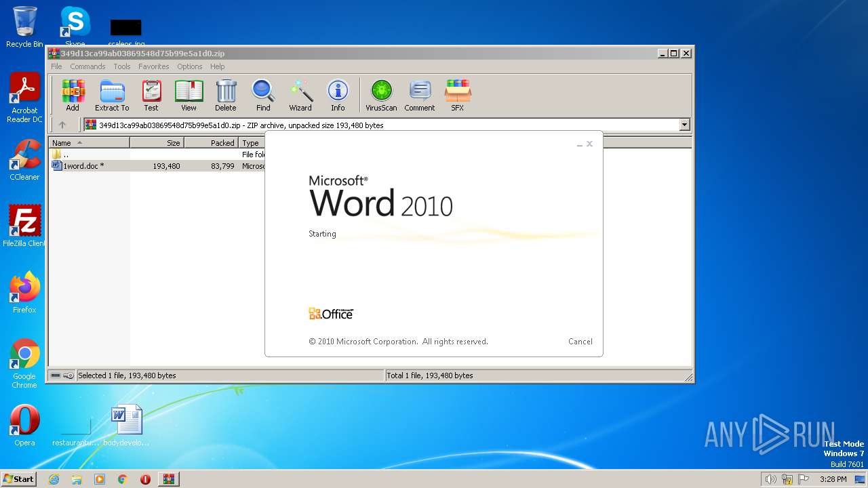Click the 'Total 1 file, 193,480 bytes' status text

(x=430, y=375)
